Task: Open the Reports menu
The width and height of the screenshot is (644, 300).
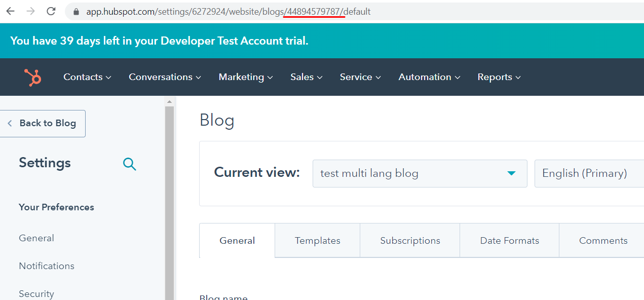Action: (499, 77)
